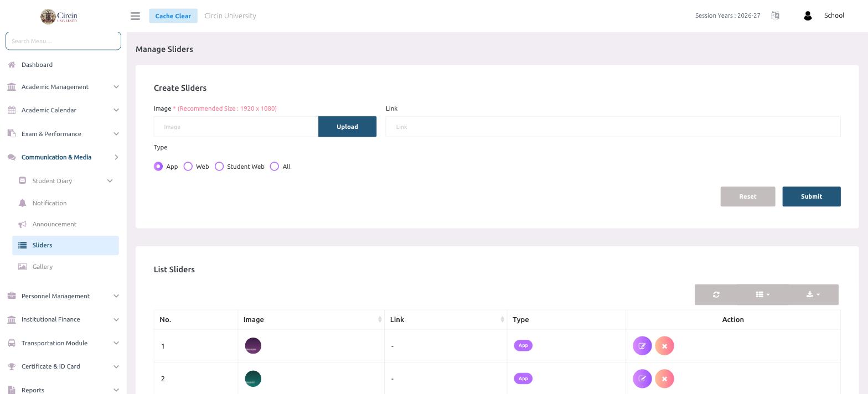Image resolution: width=868 pixels, height=394 pixels.
Task: Select the Web type radio button
Action: click(188, 167)
